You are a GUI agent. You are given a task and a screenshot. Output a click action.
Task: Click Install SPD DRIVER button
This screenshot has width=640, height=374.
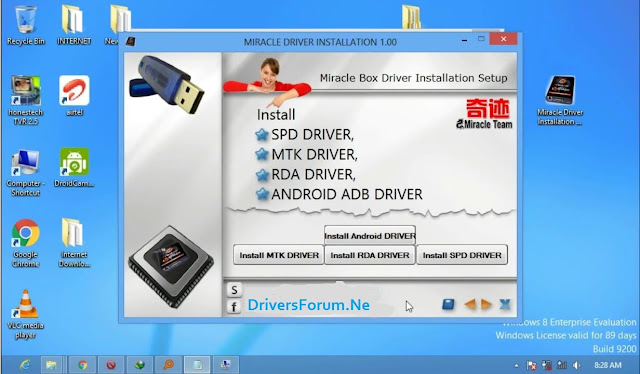462,255
